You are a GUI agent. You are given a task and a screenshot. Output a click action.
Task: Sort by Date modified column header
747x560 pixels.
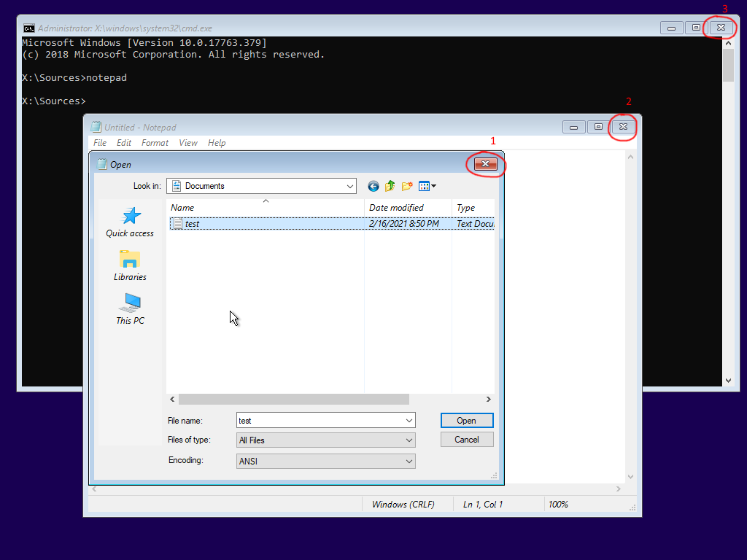(x=409, y=208)
